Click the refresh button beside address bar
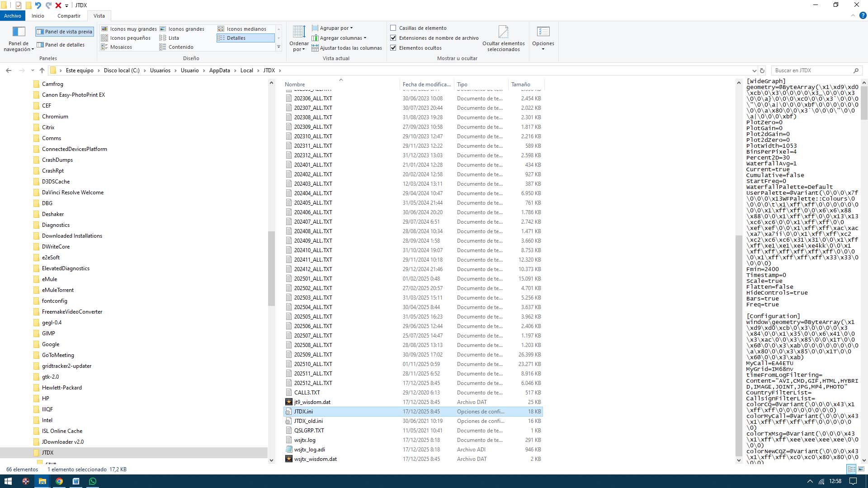The width and height of the screenshot is (868, 488). (762, 70)
